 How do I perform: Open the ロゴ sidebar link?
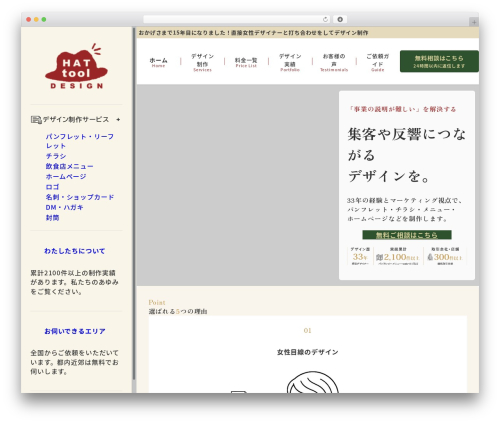click(x=52, y=187)
